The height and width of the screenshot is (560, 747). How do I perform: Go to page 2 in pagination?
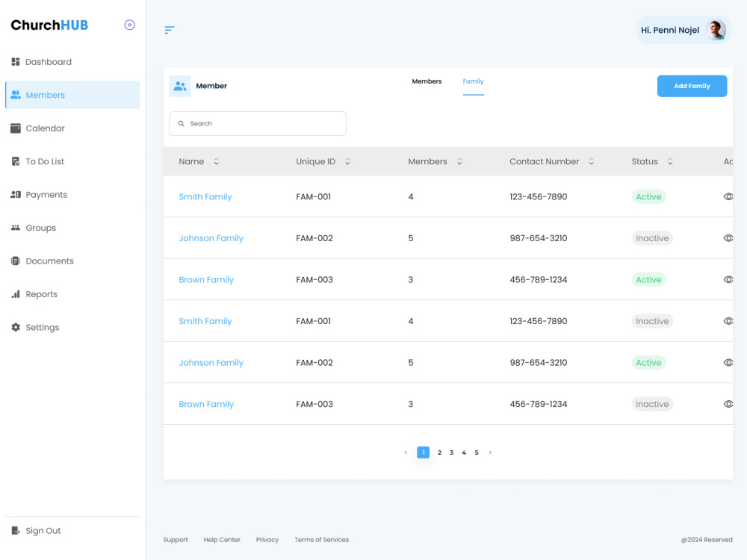coord(439,452)
